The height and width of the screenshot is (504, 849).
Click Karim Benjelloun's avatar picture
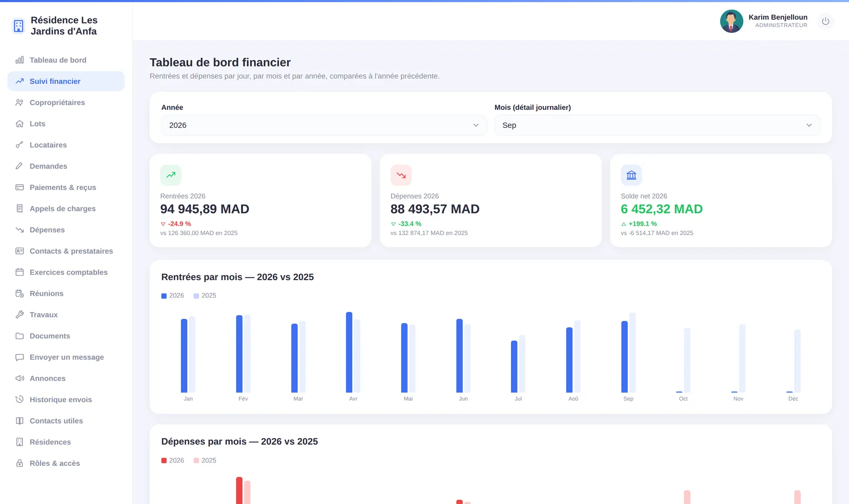(731, 21)
